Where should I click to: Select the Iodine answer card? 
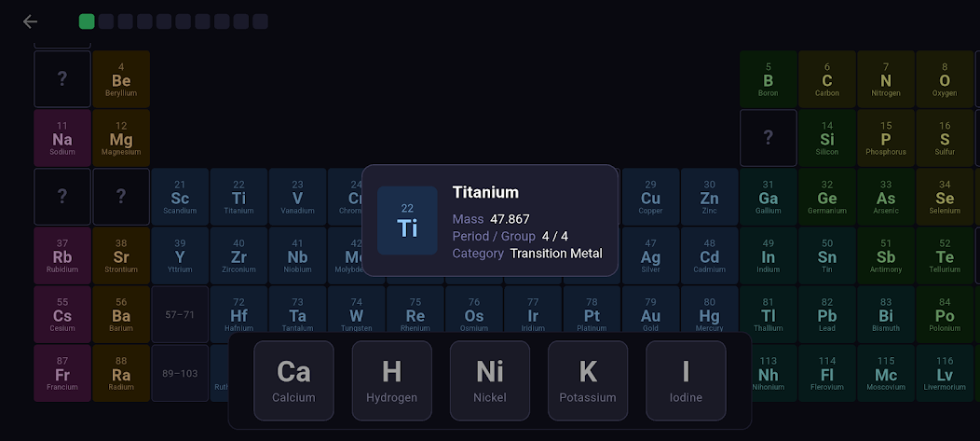click(686, 379)
